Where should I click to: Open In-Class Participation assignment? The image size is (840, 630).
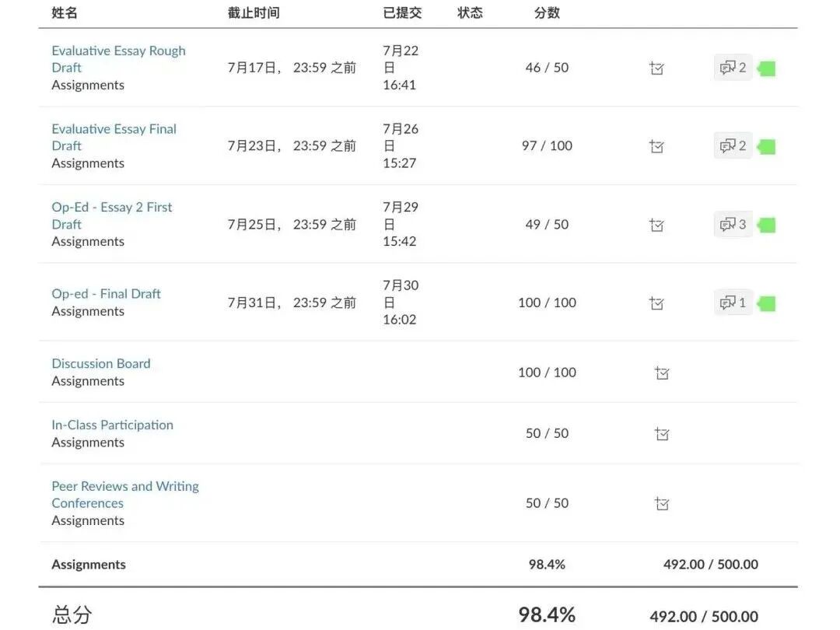[x=112, y=425]
